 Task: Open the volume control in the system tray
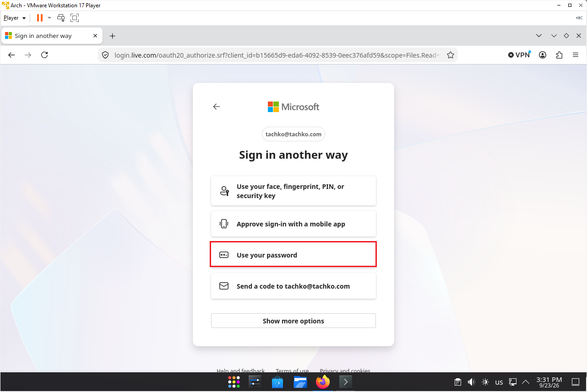pyautogui.click(x=471, y=382)
